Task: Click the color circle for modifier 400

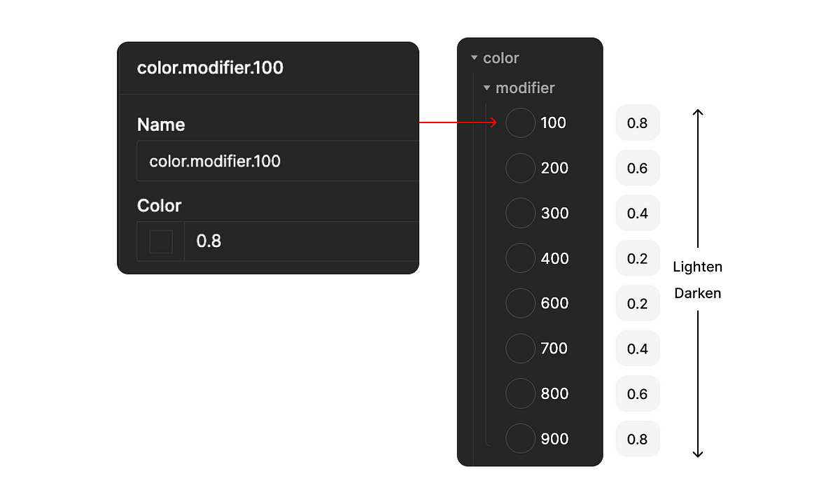Action: 520,258
